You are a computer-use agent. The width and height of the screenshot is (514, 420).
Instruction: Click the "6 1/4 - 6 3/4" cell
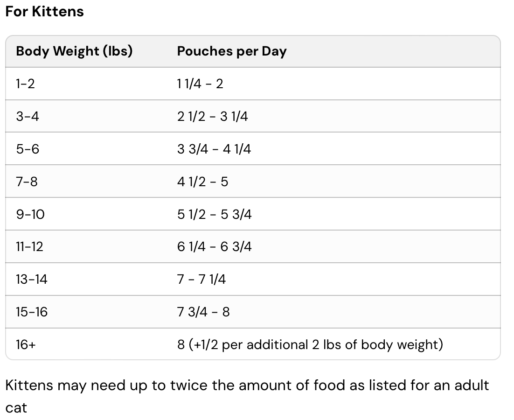pos(214,246)
